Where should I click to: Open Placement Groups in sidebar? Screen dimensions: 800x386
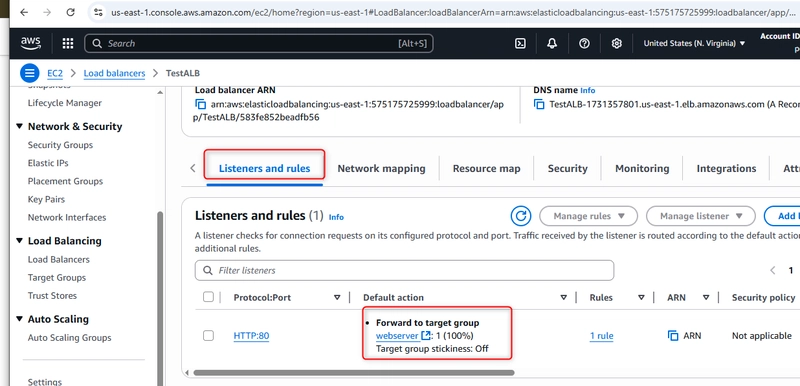coord(65,181)
